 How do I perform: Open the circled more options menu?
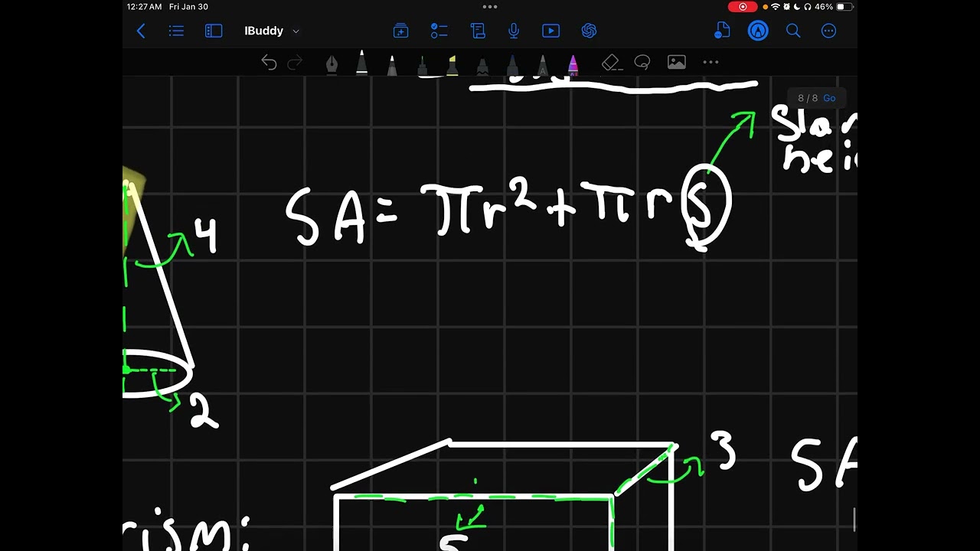(x=828, y=31)
